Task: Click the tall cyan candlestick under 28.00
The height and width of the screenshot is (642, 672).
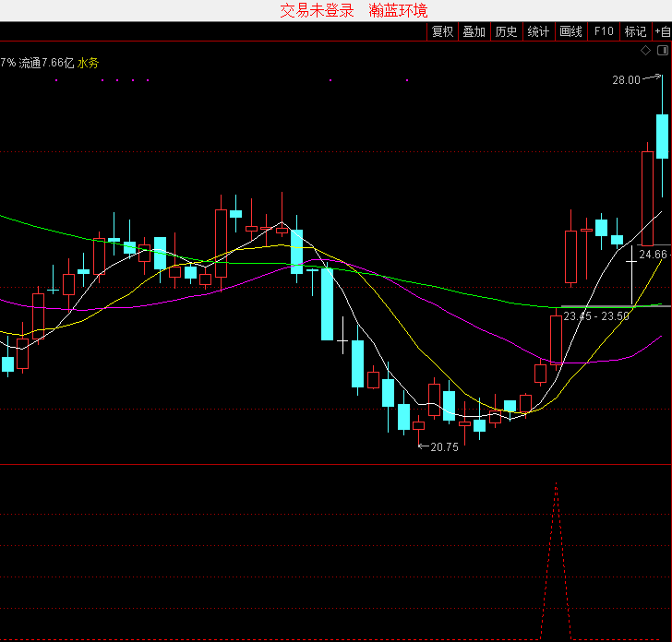Action: click(x=662, y=136)
